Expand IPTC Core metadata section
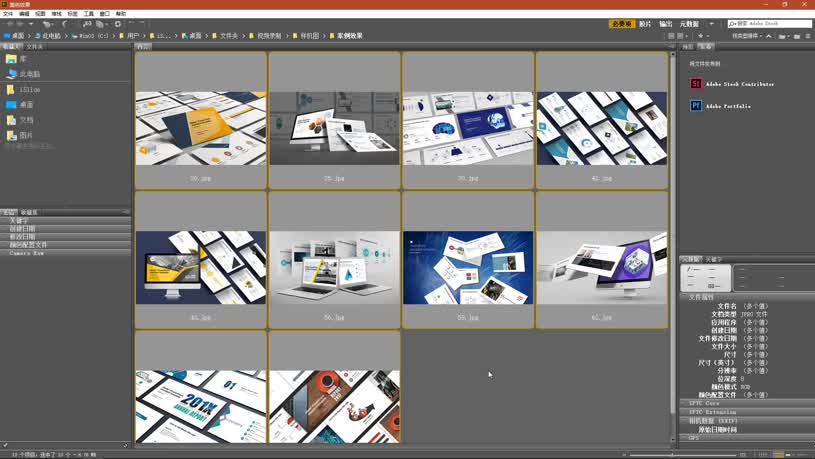This screenshot has height=459, width=815. (x=747, y=403)
